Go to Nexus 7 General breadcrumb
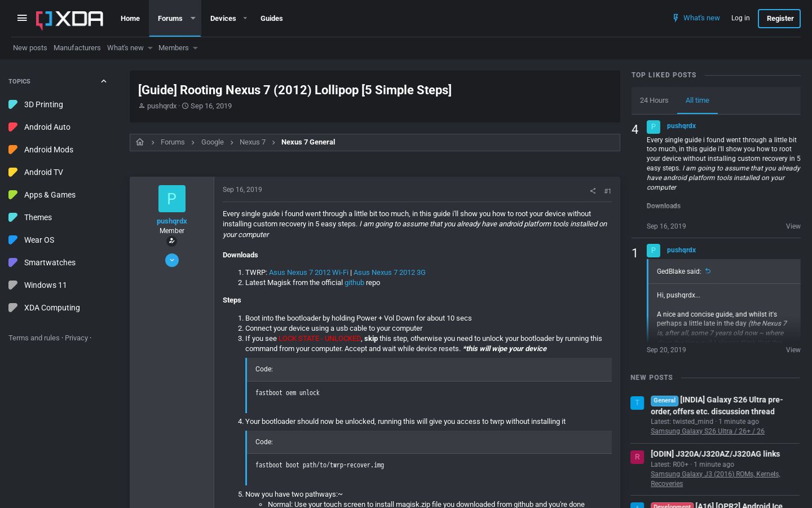Image resolution: width=812 pixels, height=508 pixels. 308,142
